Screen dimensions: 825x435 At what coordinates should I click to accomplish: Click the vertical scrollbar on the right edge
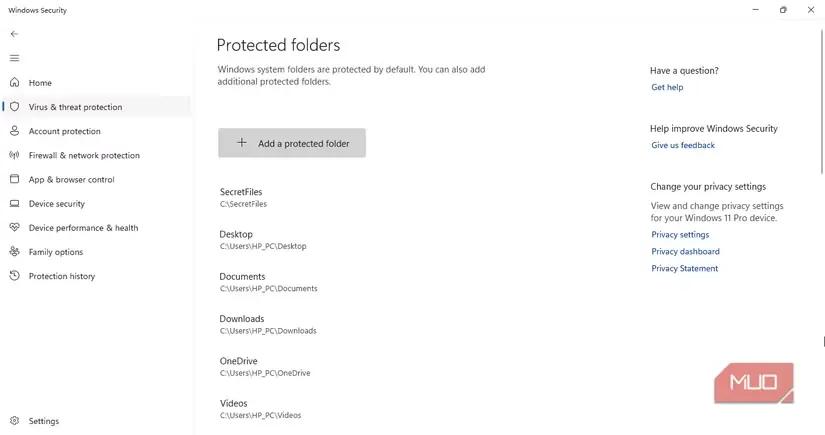tap(822, 101)
